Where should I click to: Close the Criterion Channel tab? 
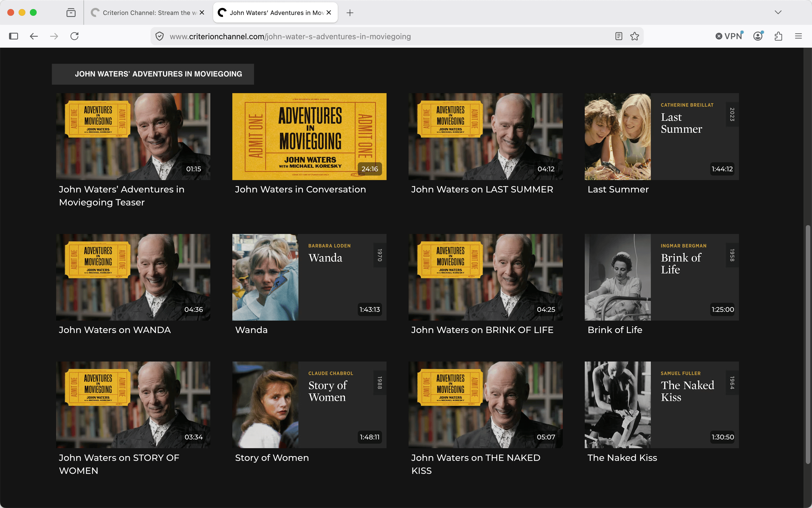[202, 12]
